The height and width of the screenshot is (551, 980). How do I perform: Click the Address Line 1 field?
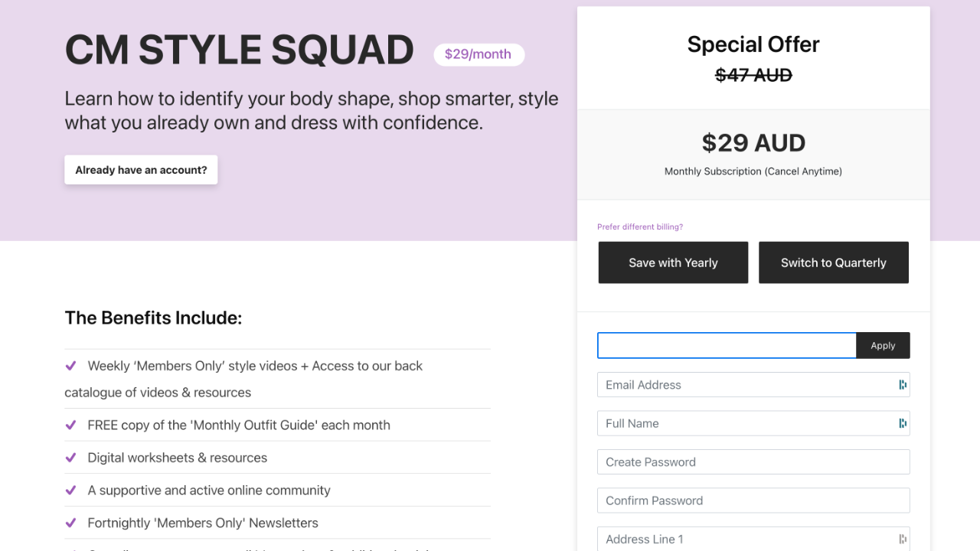743,539
